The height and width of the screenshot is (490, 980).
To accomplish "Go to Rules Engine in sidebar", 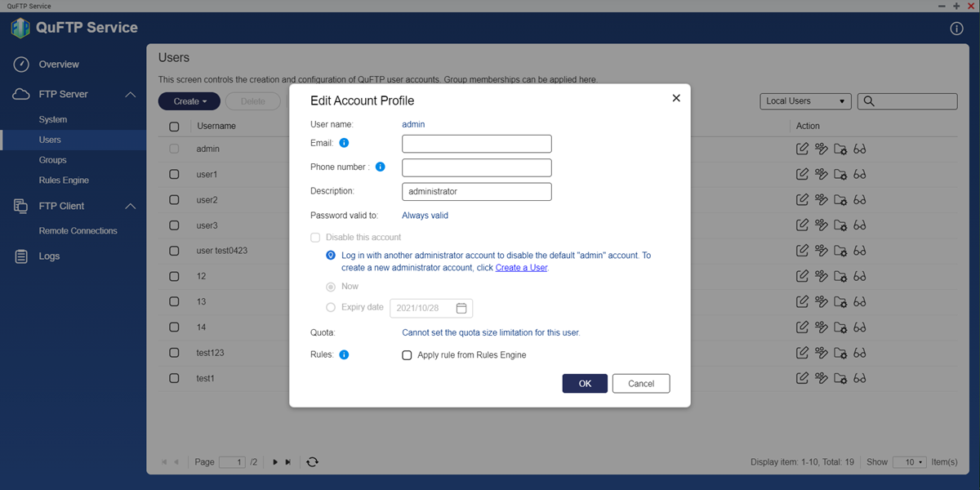I will [64, 180].
